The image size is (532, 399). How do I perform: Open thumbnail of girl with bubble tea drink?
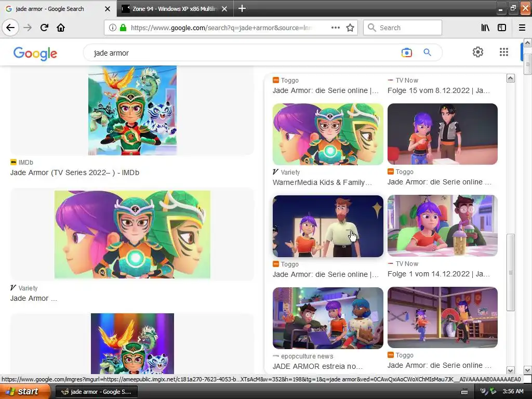click(x=443, y=225)
